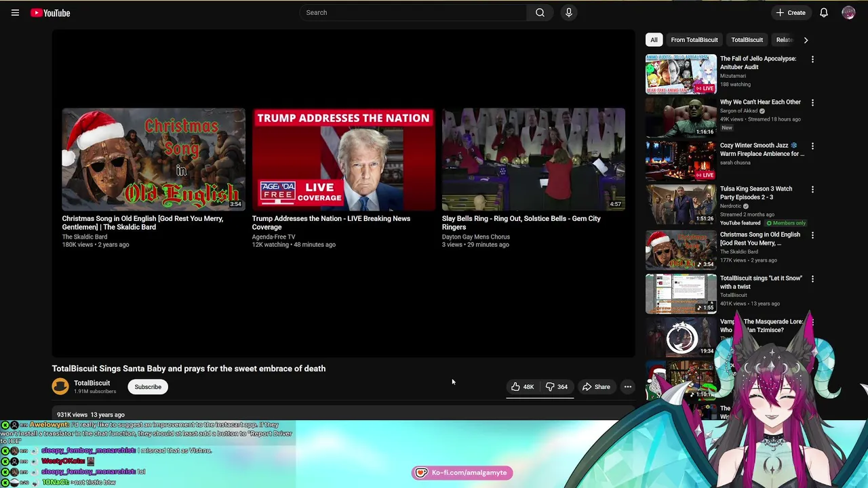Screen dimensions: 868x488
Task: Open Tulsa King Season 3 thumbnail
Action: coord(681,204)
